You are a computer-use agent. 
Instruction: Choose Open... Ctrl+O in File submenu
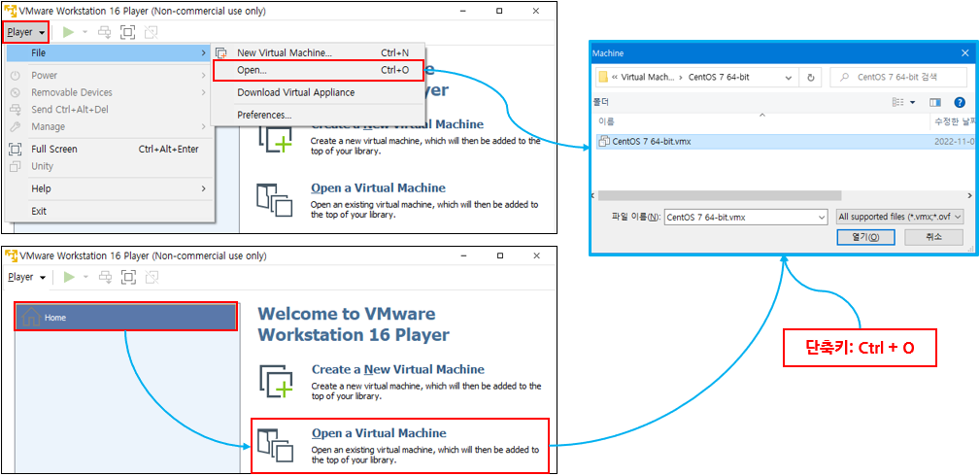(319, 71)
